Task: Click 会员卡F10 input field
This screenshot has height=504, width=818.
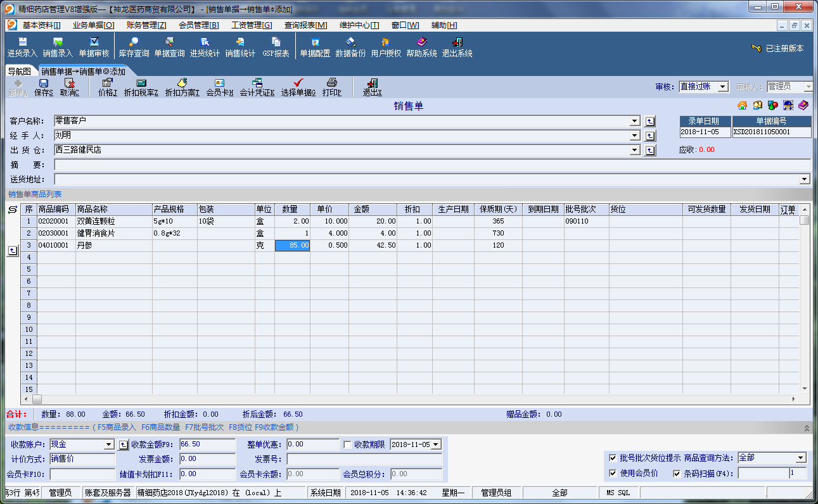Action: coord(82,474)
